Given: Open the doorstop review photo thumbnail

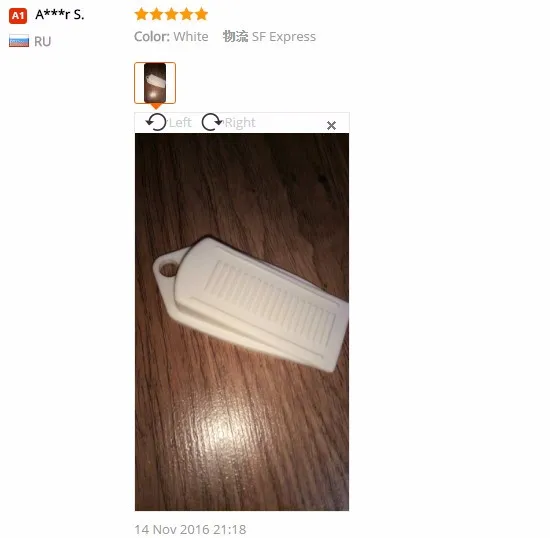Looking at the screenshot, I should pos(155,83).
